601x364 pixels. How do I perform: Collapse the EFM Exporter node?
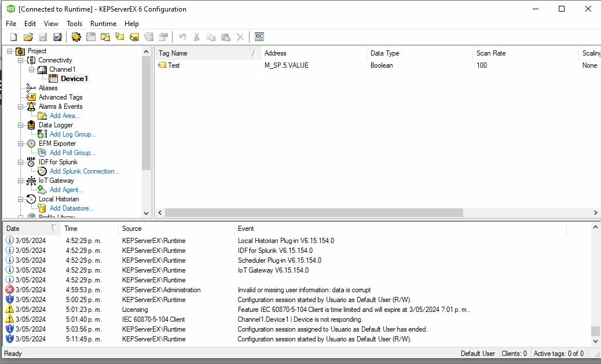21,144
